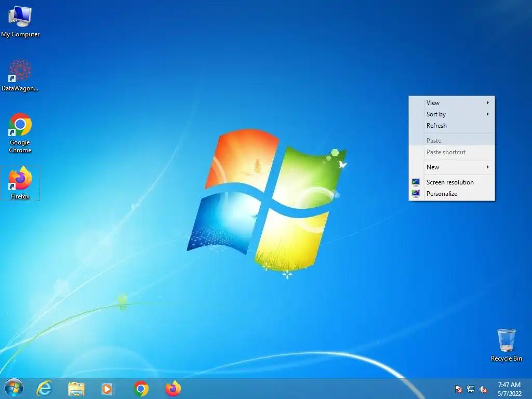Select the DataWagon desktop shortcut

point(20,76)
